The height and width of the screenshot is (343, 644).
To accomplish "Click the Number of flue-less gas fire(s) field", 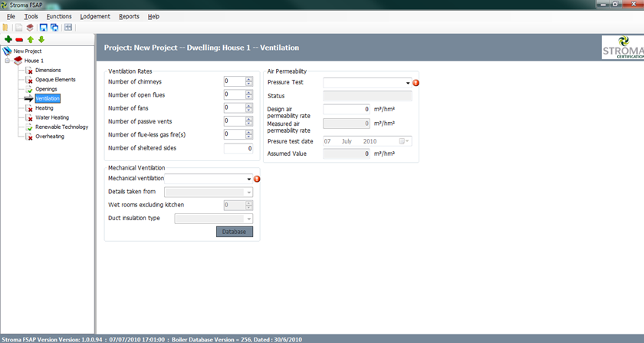I will coord(235,134).
